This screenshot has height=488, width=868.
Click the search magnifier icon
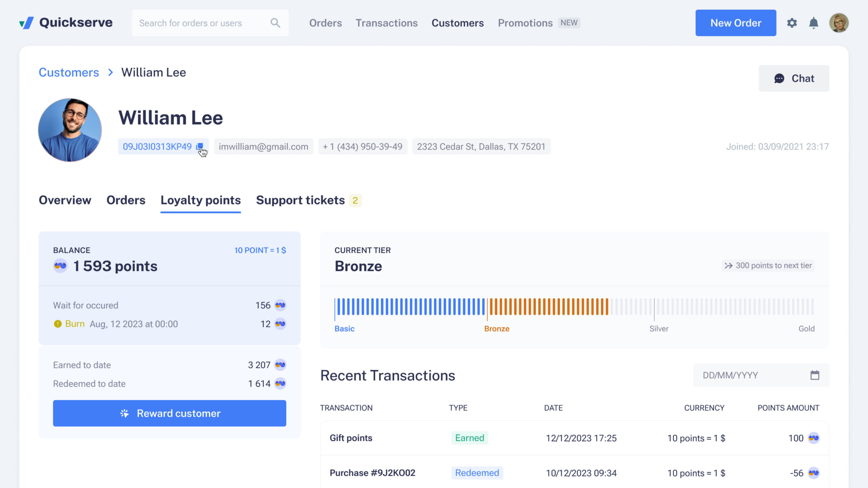point(275,23)
